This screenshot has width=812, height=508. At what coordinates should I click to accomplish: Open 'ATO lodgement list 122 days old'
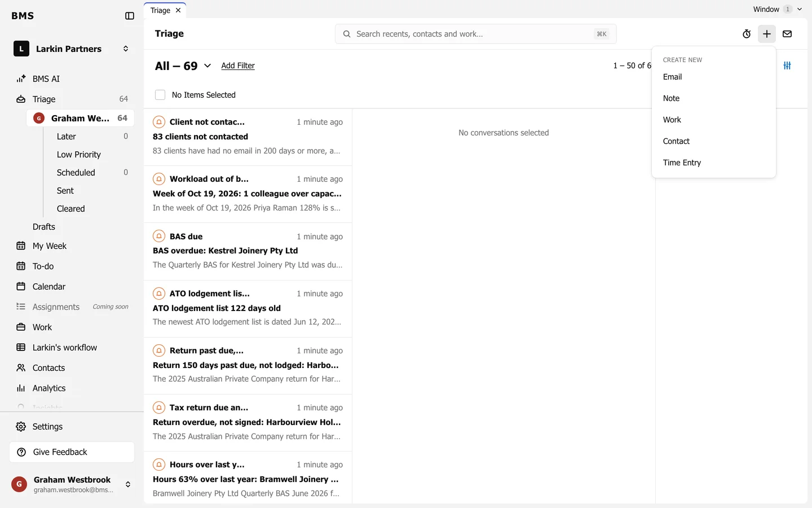point(248,308)
